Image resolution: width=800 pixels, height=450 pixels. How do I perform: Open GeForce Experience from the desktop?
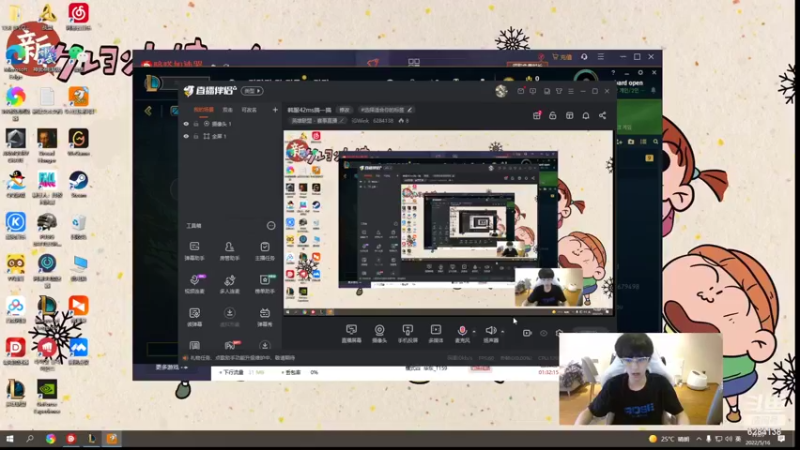click(47, 396)
